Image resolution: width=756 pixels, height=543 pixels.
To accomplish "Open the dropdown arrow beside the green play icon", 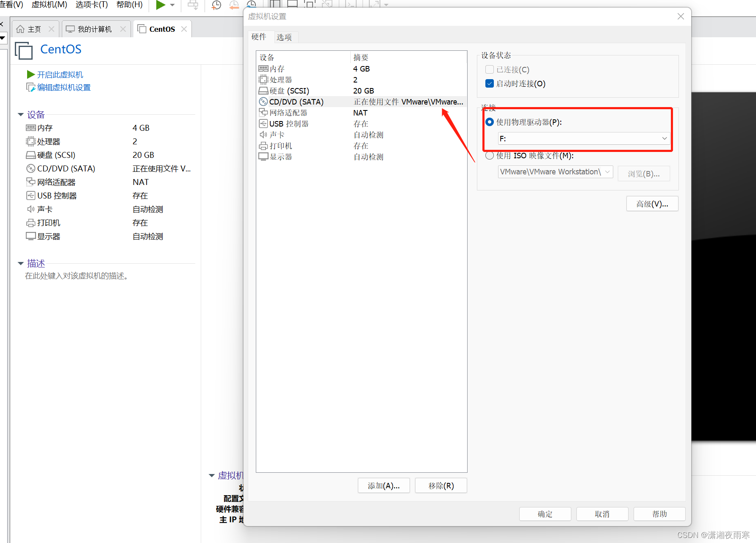I will click(x=172, y=5).
